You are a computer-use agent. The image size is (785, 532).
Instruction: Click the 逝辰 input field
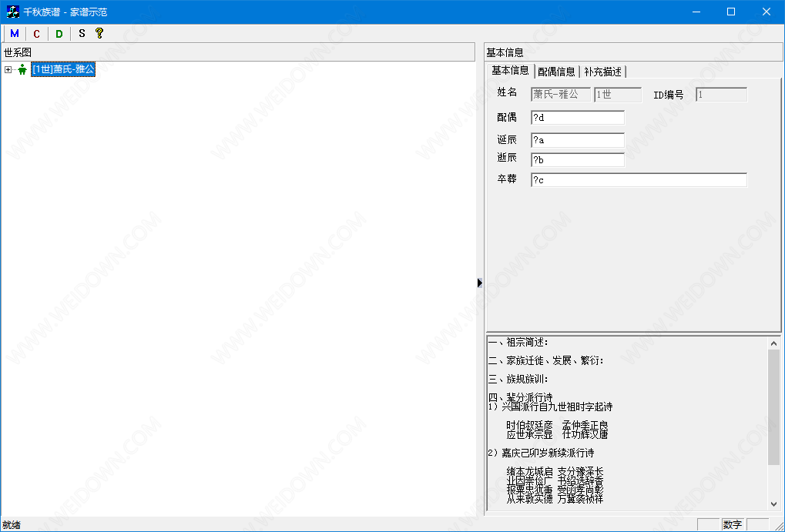(x=578, y=159)
